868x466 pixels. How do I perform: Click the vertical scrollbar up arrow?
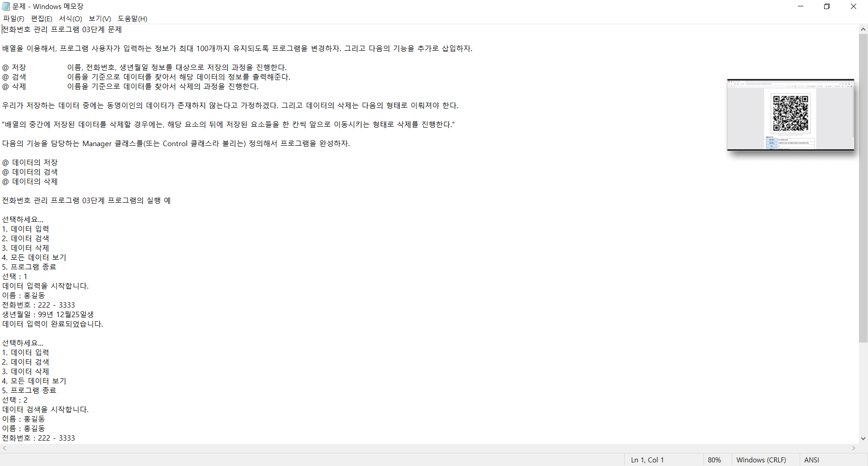pos(863,29)
